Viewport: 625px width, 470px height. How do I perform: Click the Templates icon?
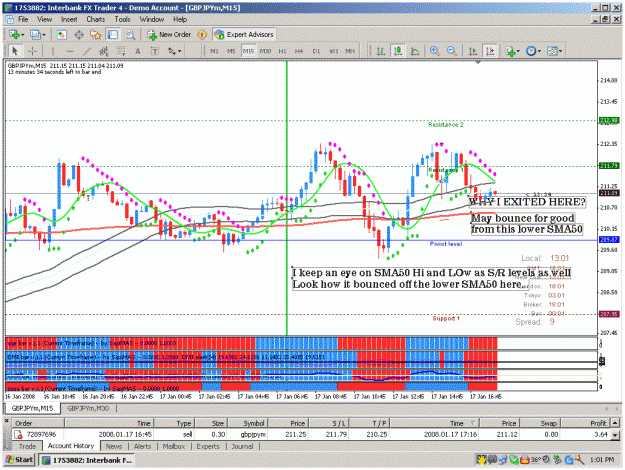point(552,51)
